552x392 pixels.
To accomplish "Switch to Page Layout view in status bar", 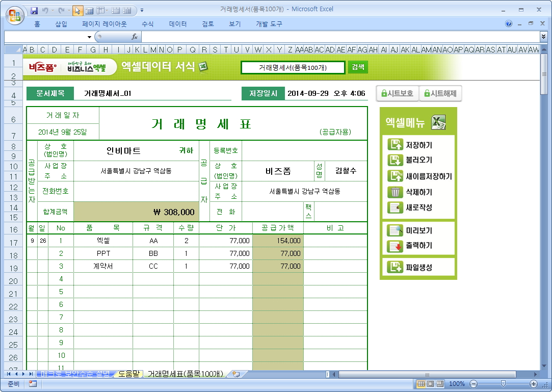I will click(x=430, y=384).
